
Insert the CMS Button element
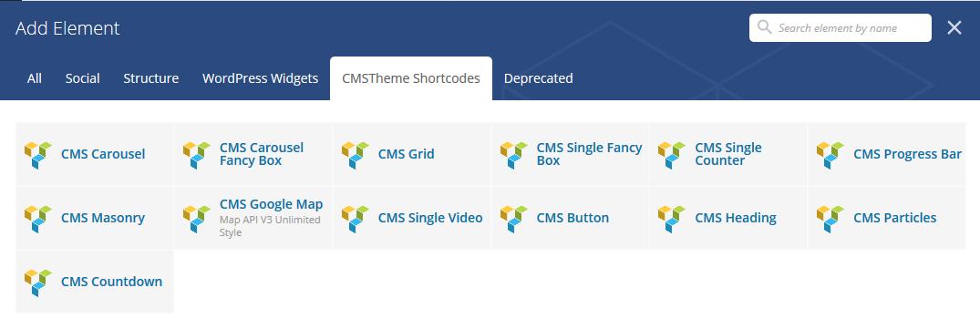coord(571,218)
